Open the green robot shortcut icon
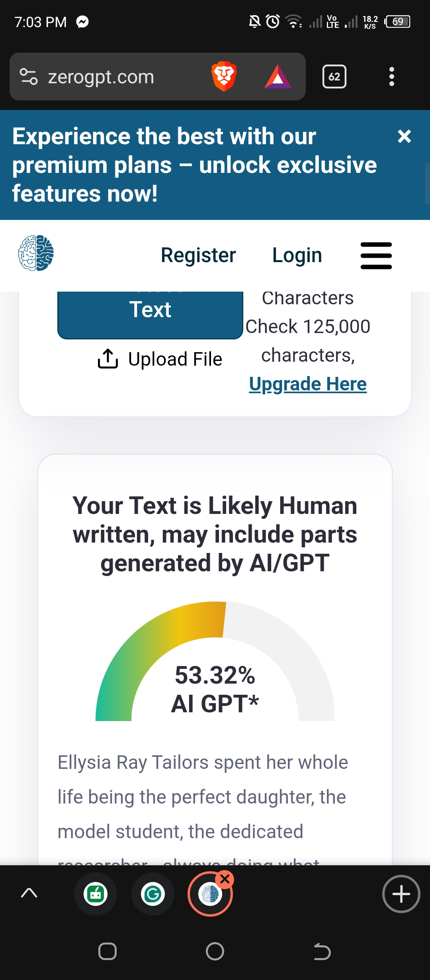The width and height of the screenshot is (430, 980). coord(96,894)
